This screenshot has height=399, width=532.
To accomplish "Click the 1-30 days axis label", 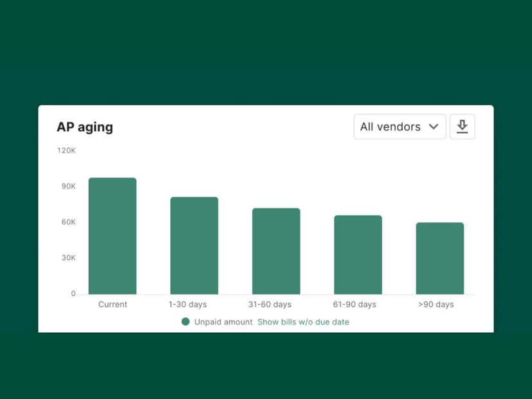I will [x=188, y=305].
